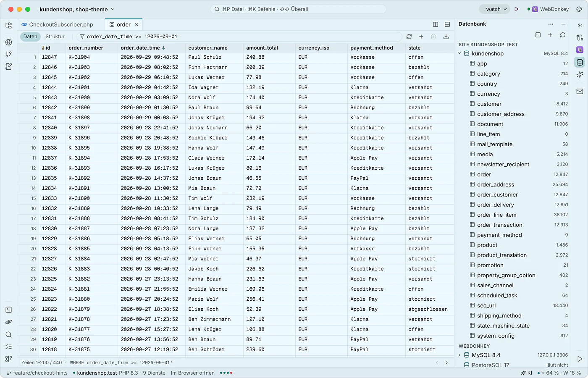The width and height of the screenshot is (588, 378).
Task: Open the Datenbank panel more options menu
Action: click(551, 24)
